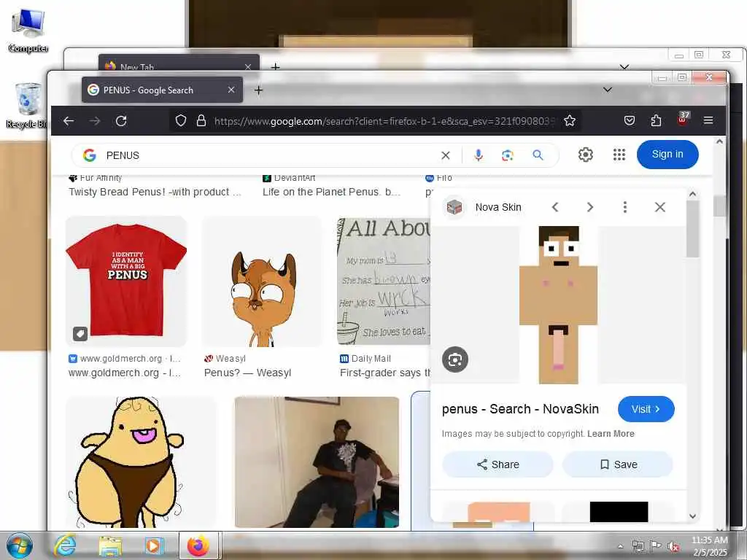Image resolution: width=747 pixels, height=560 pixels.
Task: Open the Twisty Bread result caption
Action: coord(155,192)
